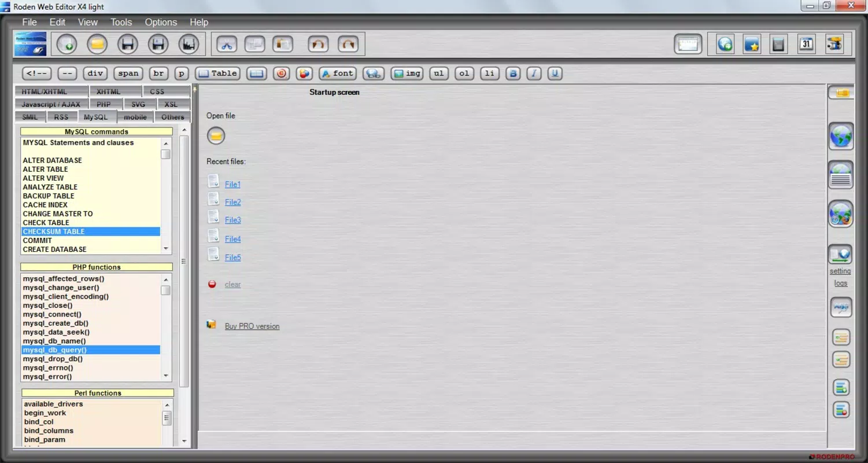Click the globe with text lines icon
Screen dimensions: 868x463
tap(841, 175)
